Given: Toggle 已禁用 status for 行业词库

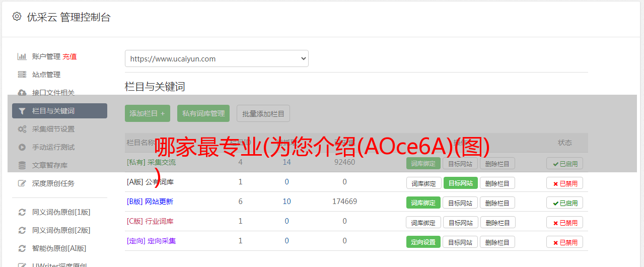Looking at the screenshot, I should coord(565,223).
